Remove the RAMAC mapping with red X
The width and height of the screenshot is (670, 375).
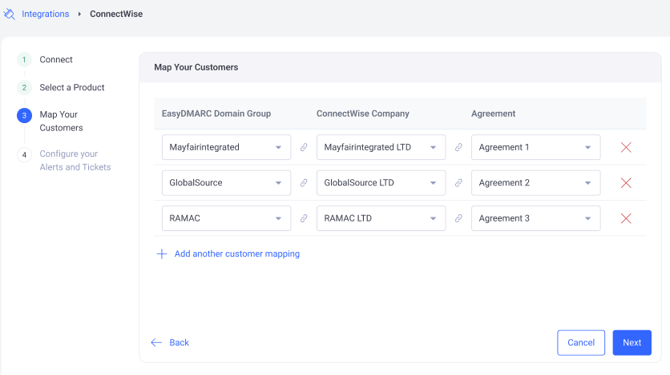pos(626,218)
